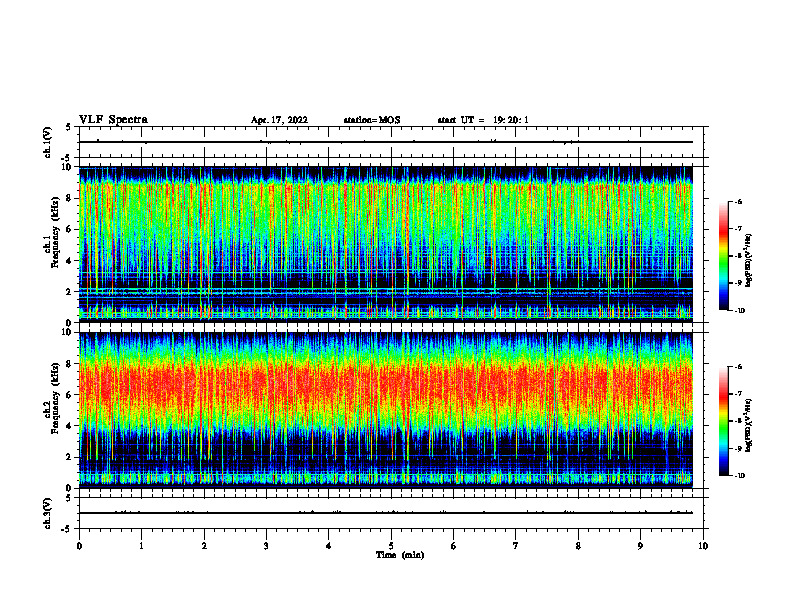Click the ch.2 spectrogram panel
The height and width of the screenshot is (612, 792).
[x=385, y=410]
